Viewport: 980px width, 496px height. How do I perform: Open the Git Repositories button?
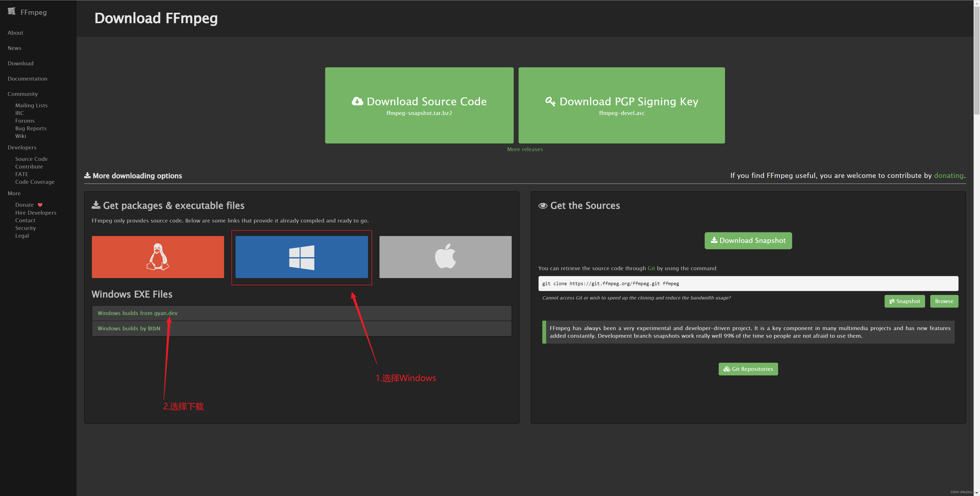(748, 369)
